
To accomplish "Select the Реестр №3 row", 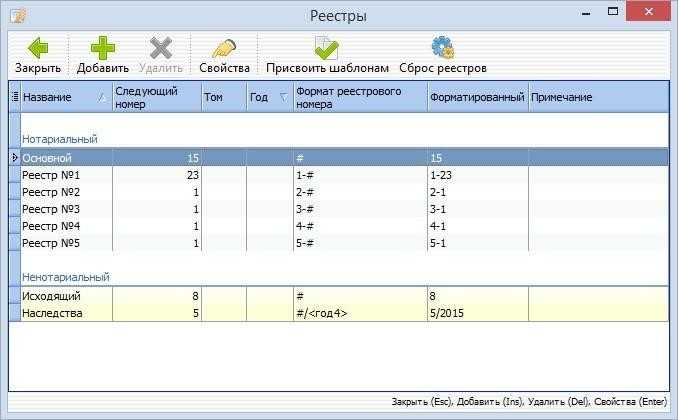I will pos(344,209).
